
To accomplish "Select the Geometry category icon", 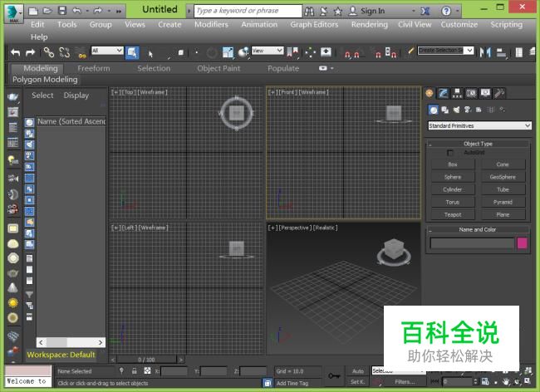I will coord(433,110).
